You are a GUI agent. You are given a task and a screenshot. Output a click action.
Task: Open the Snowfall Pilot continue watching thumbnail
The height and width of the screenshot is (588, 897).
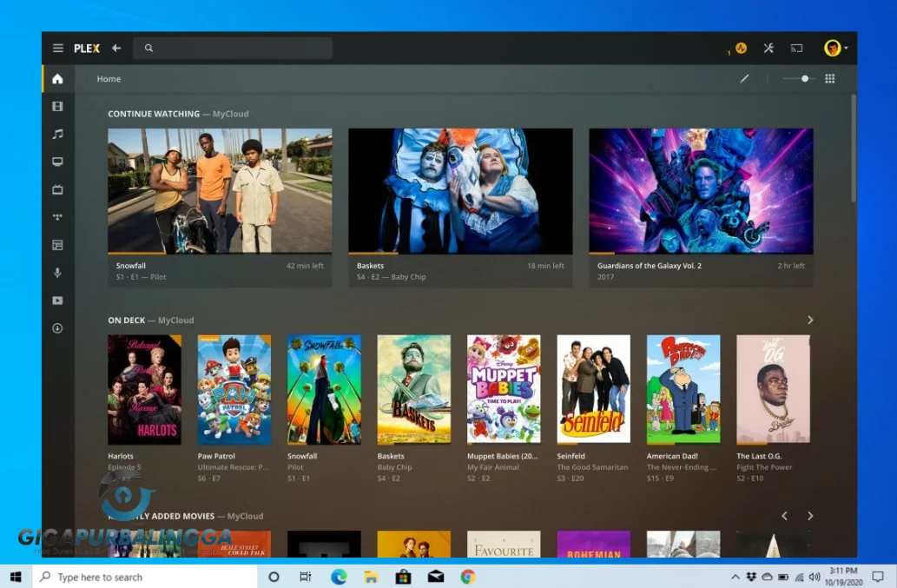coord(220,190)
